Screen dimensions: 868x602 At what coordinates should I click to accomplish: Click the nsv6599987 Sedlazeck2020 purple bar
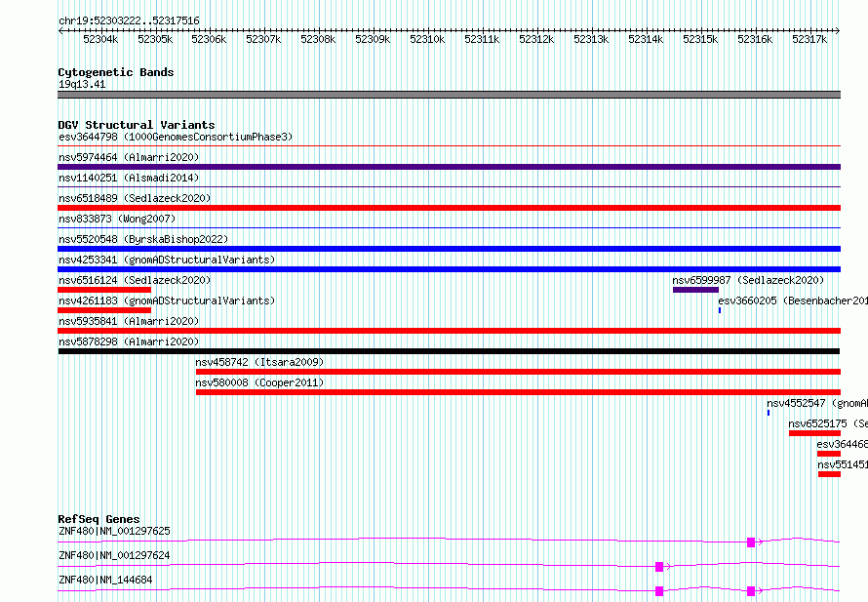pos(695,290)
